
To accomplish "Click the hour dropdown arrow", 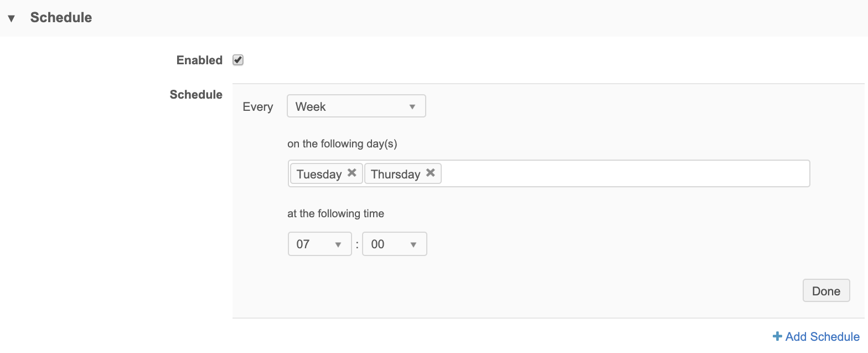I will pos(338,244).
